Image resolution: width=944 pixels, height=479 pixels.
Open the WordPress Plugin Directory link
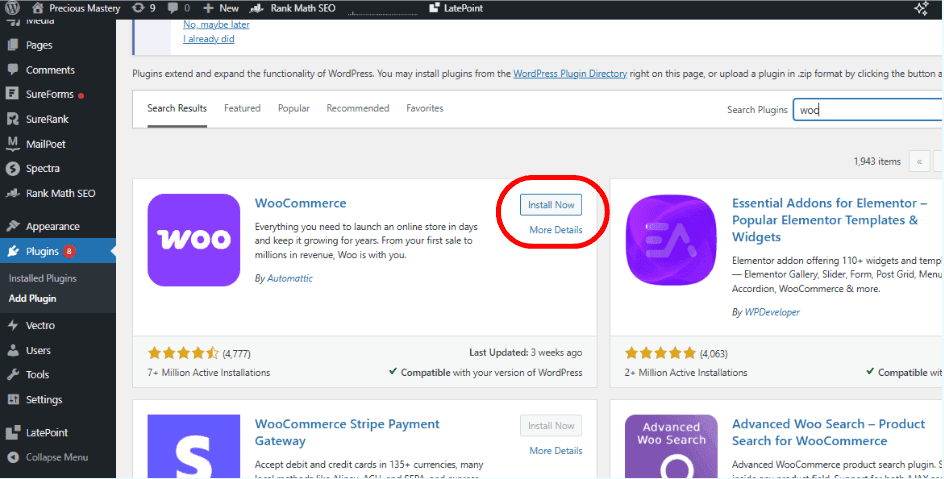pyautogui.click(x=570, y=73)
